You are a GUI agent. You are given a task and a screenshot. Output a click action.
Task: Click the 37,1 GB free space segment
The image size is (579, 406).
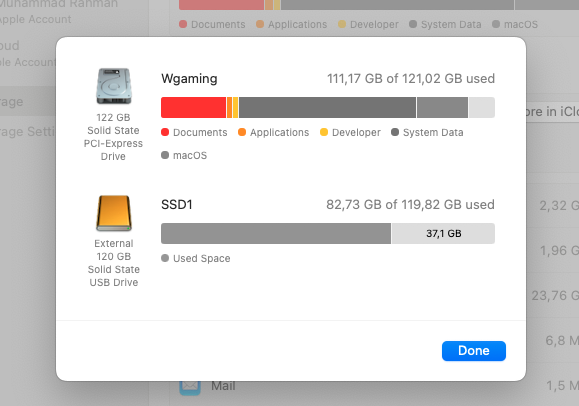pos(443,233)
